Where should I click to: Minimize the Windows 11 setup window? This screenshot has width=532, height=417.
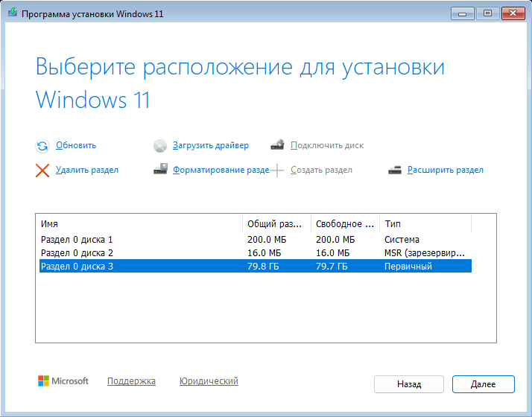point(462,13)
